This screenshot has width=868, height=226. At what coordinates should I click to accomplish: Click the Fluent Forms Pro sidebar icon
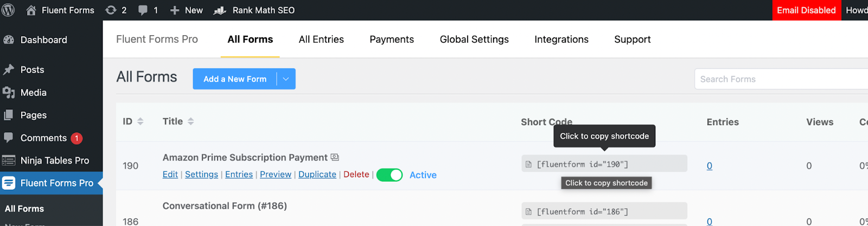click(x=8, y=183)
